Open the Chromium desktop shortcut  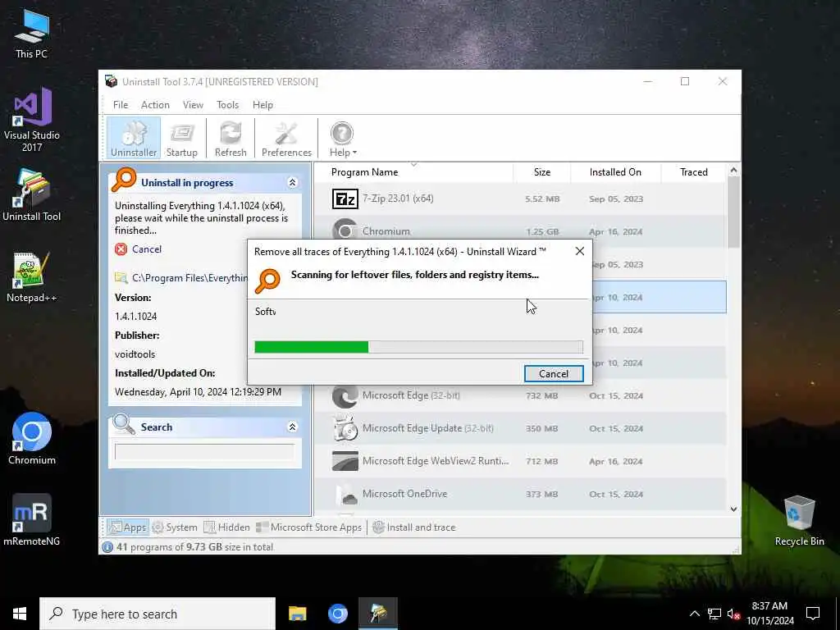click(x=31, y=438)
